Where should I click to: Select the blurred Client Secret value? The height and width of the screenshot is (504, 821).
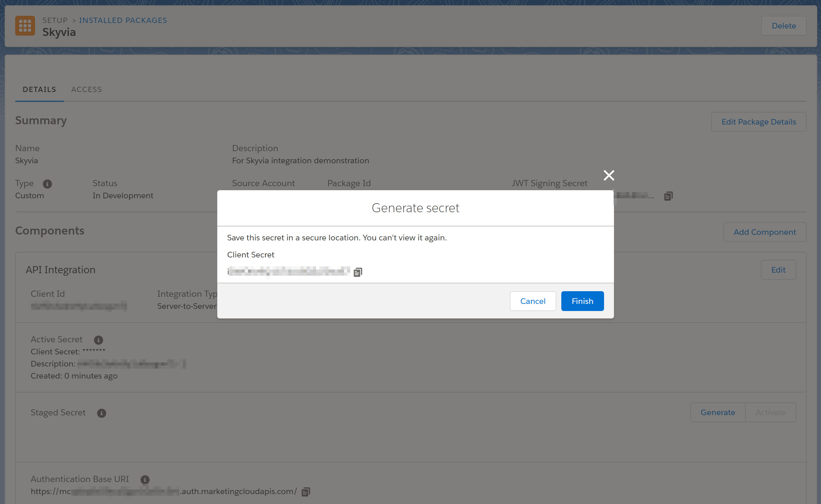[289, 271]
